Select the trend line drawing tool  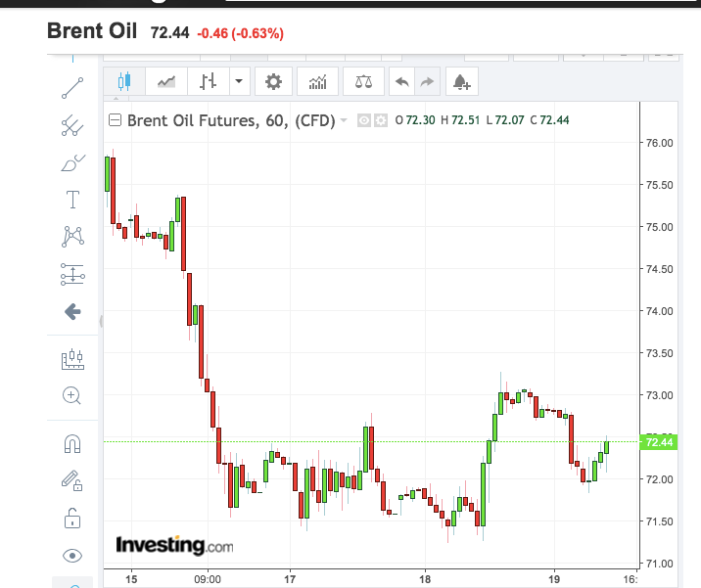pyautogui.click(x=72, y=88)
